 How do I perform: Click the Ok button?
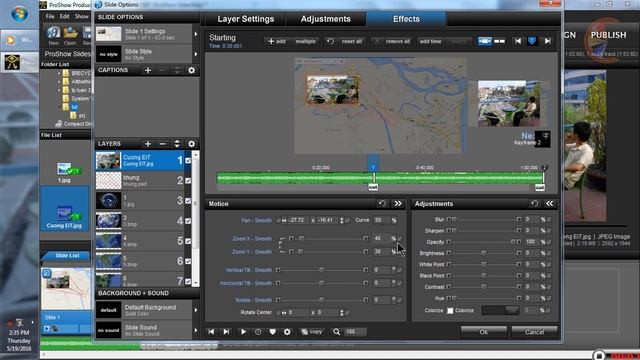click(484, 332)
